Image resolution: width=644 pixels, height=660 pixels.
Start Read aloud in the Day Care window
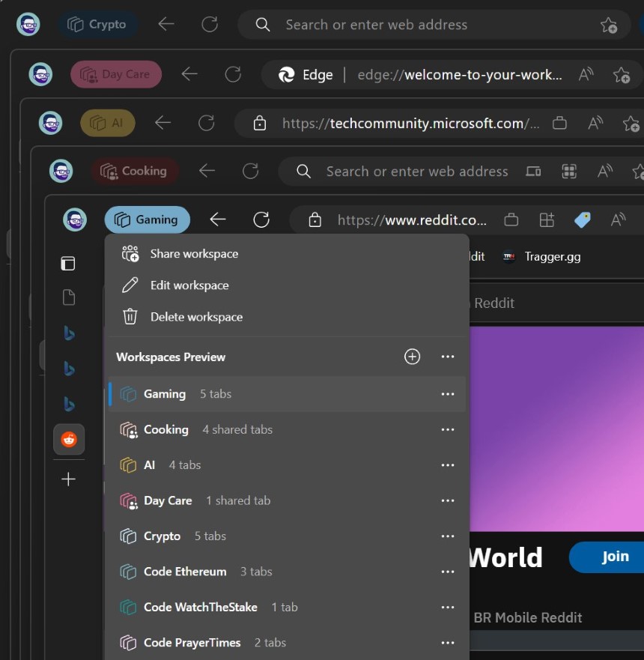(586, 75)
